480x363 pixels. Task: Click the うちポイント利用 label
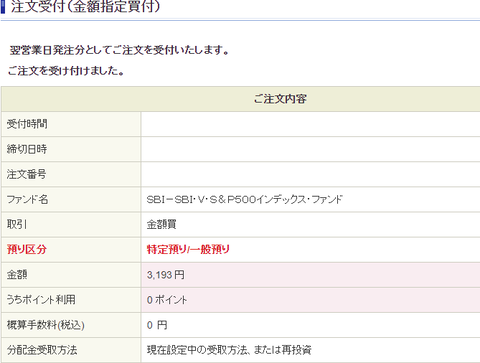[x=41, y=300]
